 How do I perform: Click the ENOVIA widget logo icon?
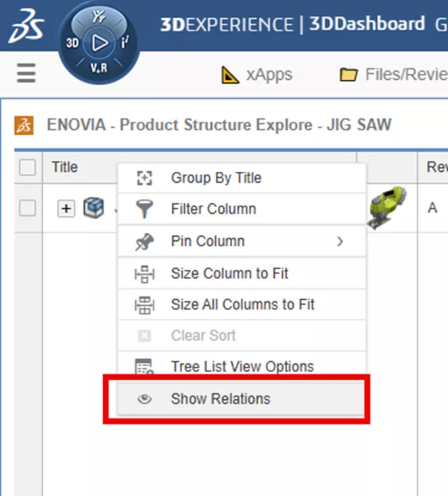[x=24, y=125]
